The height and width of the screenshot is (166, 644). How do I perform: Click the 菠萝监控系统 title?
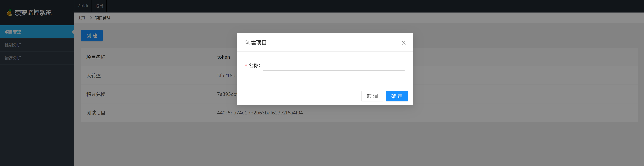tap(33, 13)
